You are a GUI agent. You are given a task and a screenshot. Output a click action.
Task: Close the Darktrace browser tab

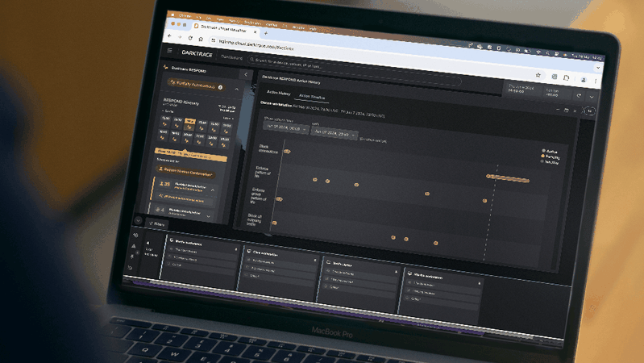[x=256, y=31]
